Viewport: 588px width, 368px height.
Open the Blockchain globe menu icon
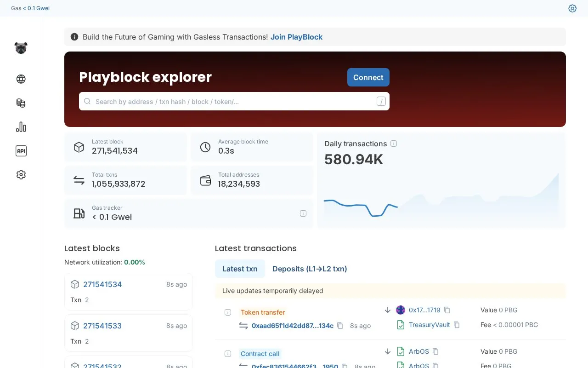[x=21, y=79]
